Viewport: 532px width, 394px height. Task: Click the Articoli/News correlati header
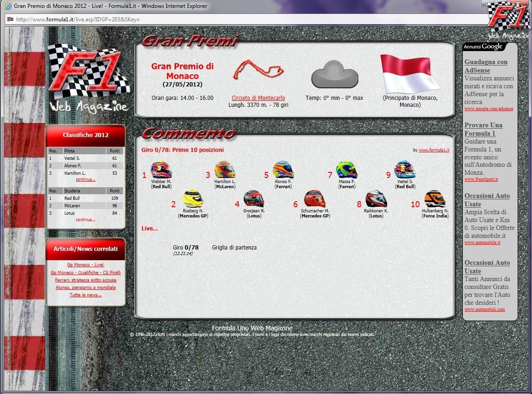[85, 249]
